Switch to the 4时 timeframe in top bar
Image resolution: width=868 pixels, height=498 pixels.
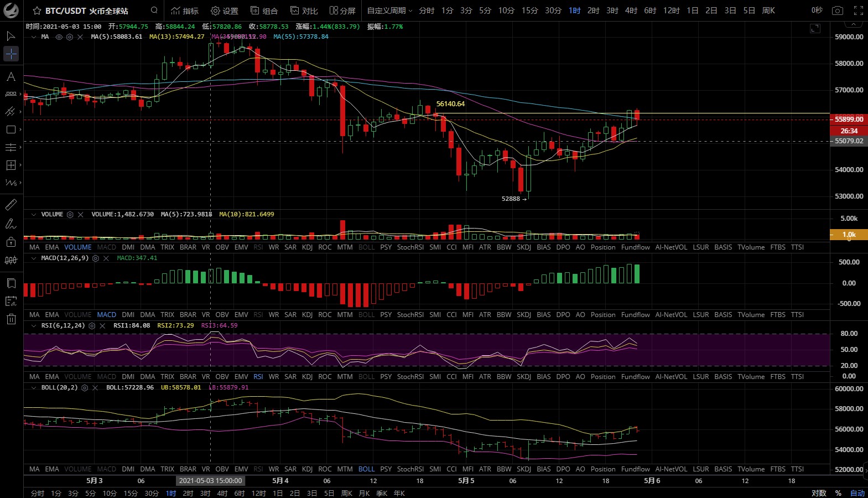pos(631,11)
